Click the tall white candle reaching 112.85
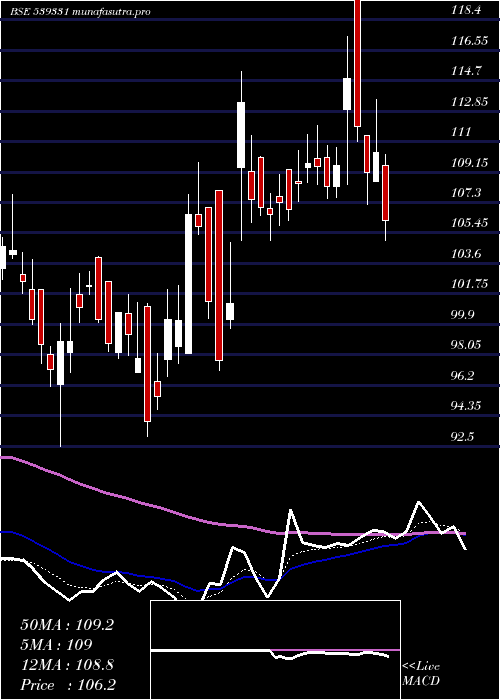Screen dimensions: 500x700 (x=241, y=135)
